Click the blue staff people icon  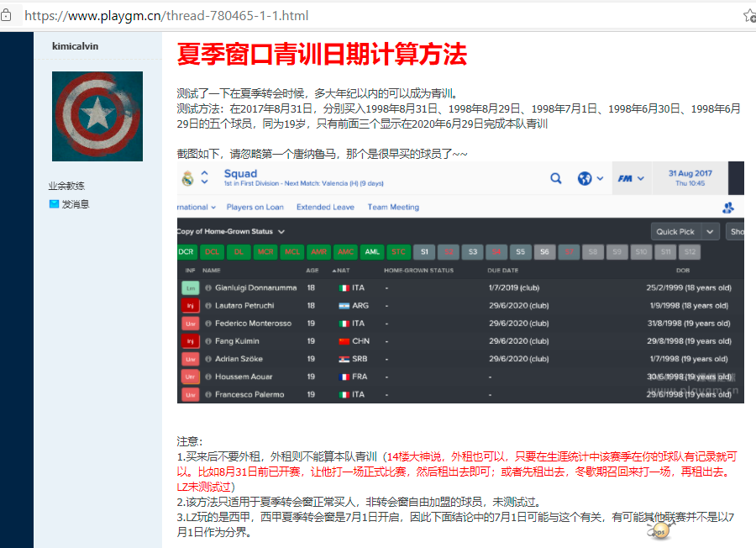(x=728, y=208)
